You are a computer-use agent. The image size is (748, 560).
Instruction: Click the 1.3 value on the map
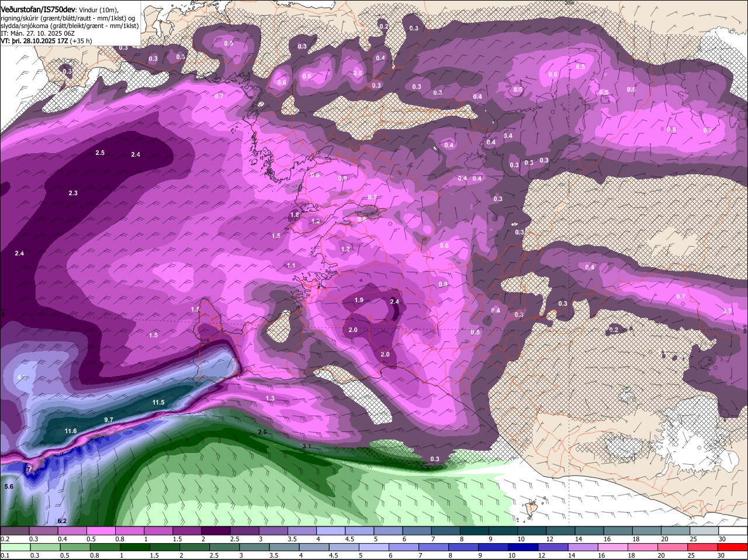click(x=270, y=398)
